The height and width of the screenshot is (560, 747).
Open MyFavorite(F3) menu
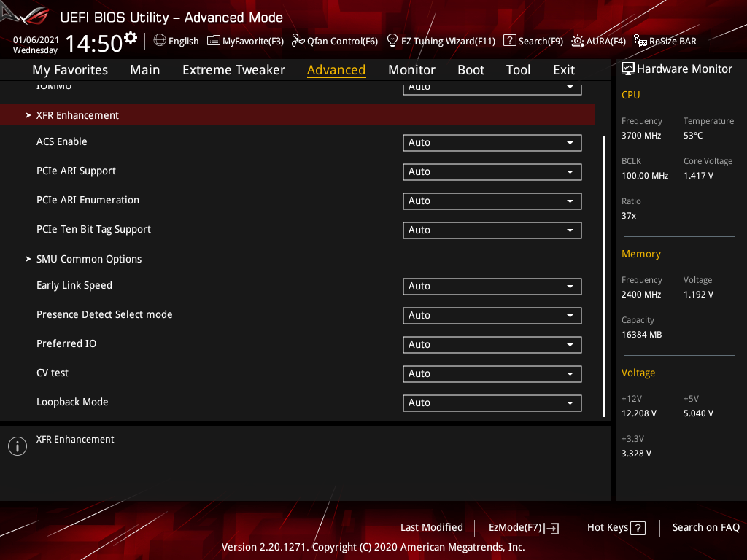coord(245,41)
